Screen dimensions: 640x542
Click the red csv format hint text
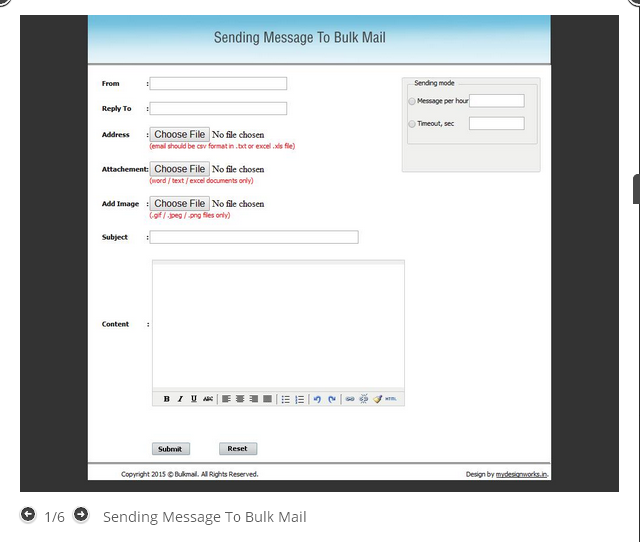click(x=222, y=146)
